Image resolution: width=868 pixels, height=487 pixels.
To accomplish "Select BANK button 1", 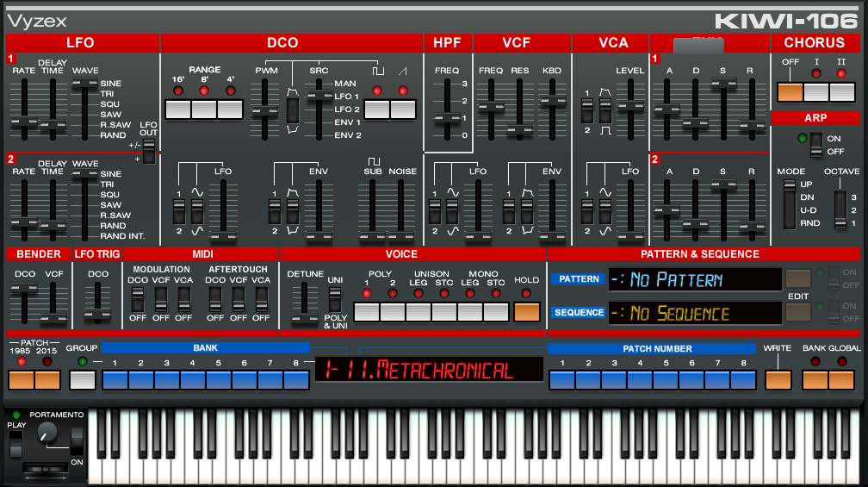I will pos(115,380).
